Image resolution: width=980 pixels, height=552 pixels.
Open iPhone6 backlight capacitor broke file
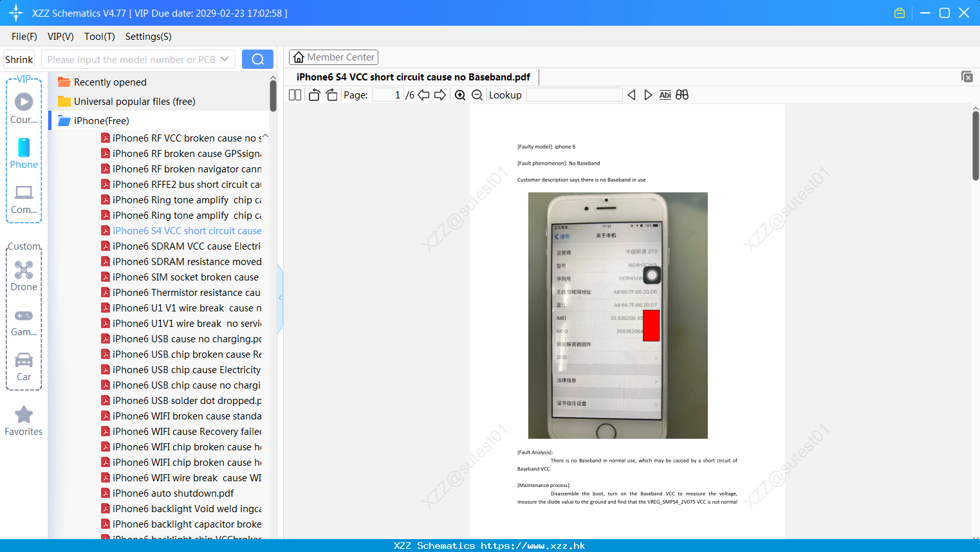pos(181,524)
